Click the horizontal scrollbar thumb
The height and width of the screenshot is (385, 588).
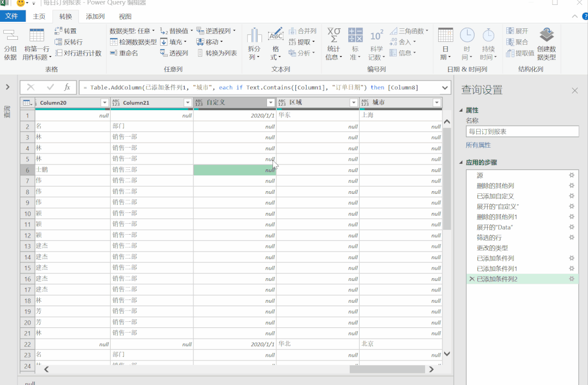[387, 369]
